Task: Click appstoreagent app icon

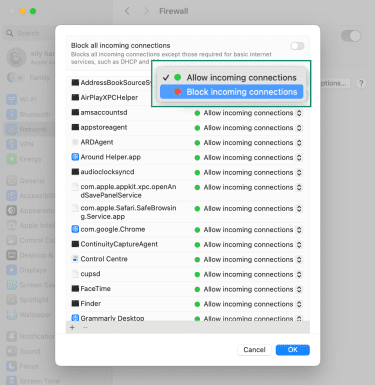Action: 75,127
